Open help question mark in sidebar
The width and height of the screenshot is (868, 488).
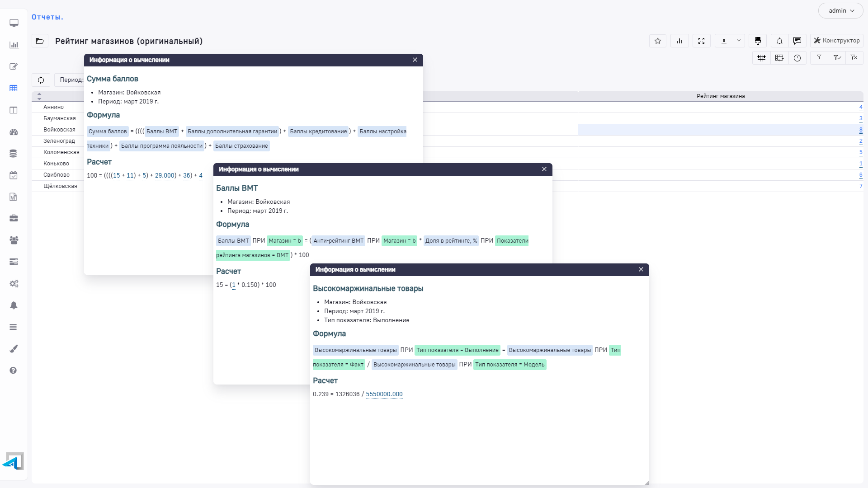(x=14, y=371)
